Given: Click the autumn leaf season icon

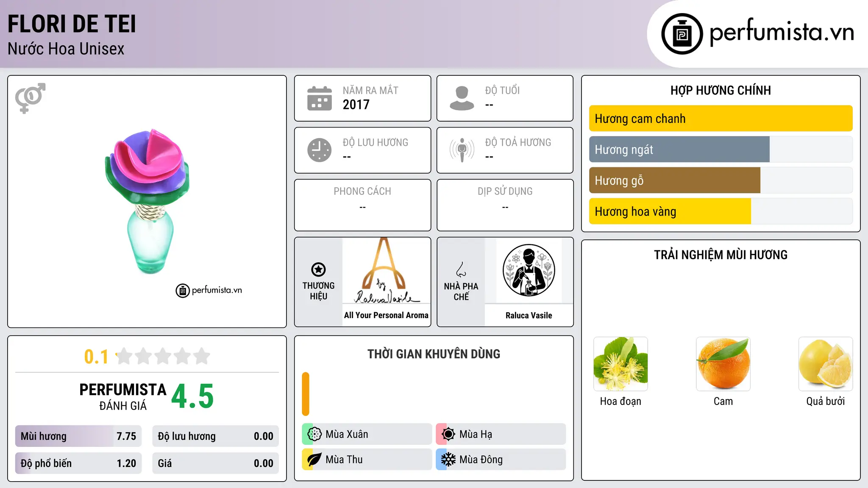Looking at the screenshot, I should 314,460.
